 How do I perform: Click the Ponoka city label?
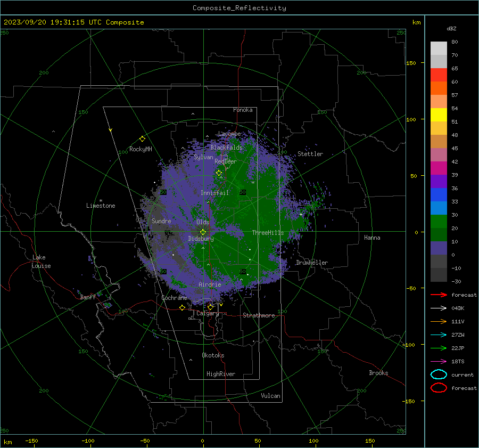click(243, 110)
